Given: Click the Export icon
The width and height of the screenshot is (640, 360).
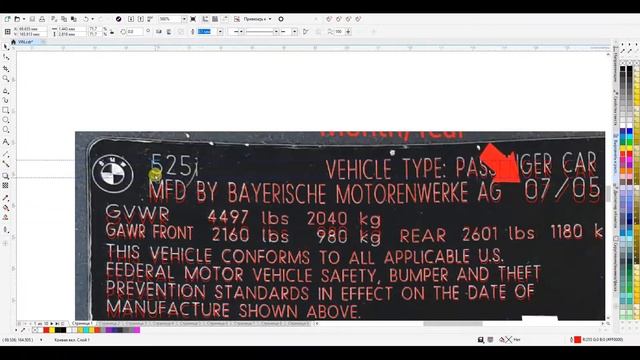Looking at the screenshot, I should click(x=140, y=19).
